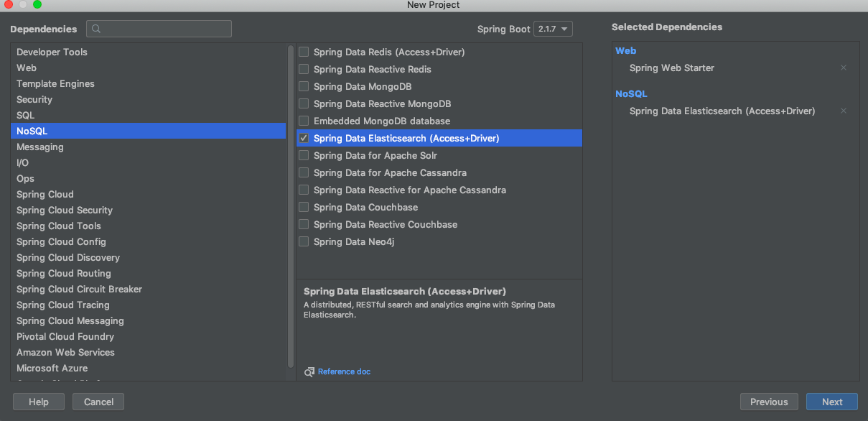The width and height of the screenshot is (868, 421).
Task: Click the search magnifier icon in Dependencies field
Action: pyautogui.click(x=96, y=29)
